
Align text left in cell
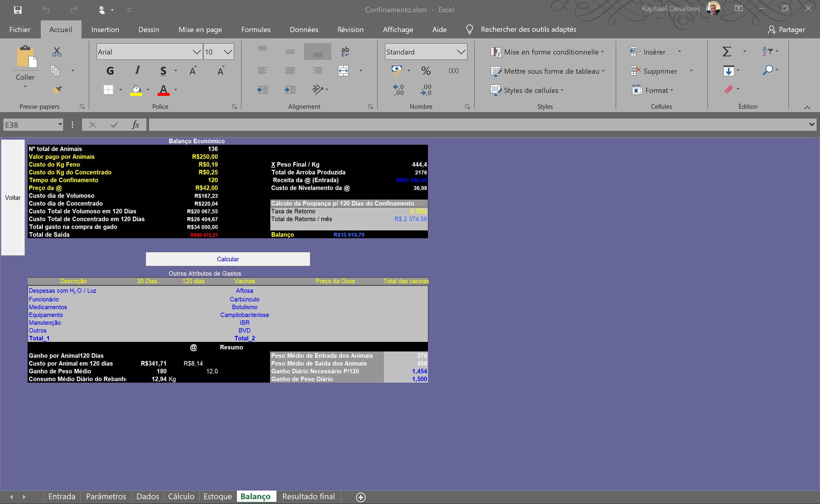262,71
